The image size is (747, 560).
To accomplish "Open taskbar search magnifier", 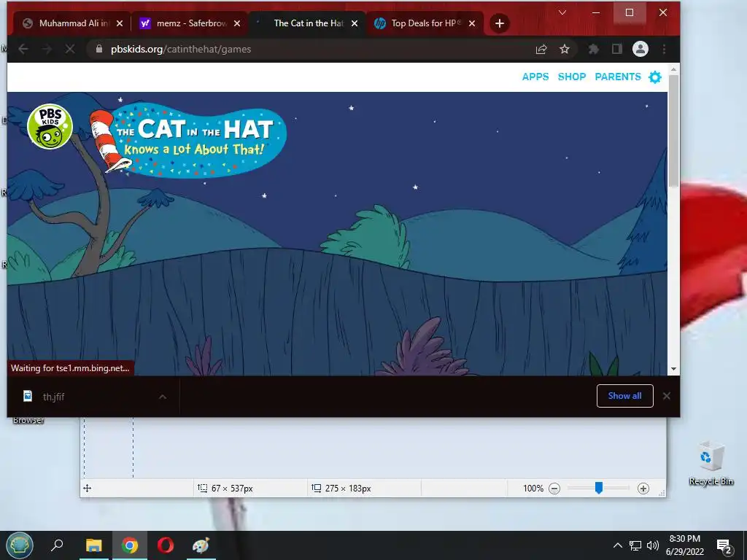I will pyautogui.click(x=57, y=545).
